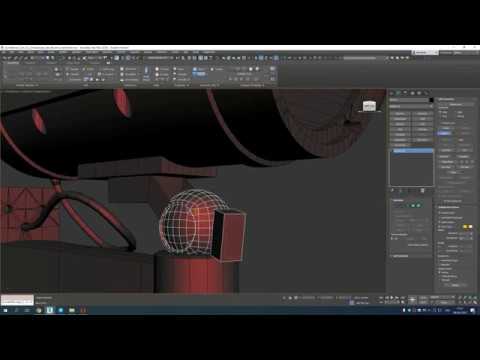Switch to the Freeform ribbon tab
The height and width of the screenshot is (360, 480).
click(x=30, y=63)
